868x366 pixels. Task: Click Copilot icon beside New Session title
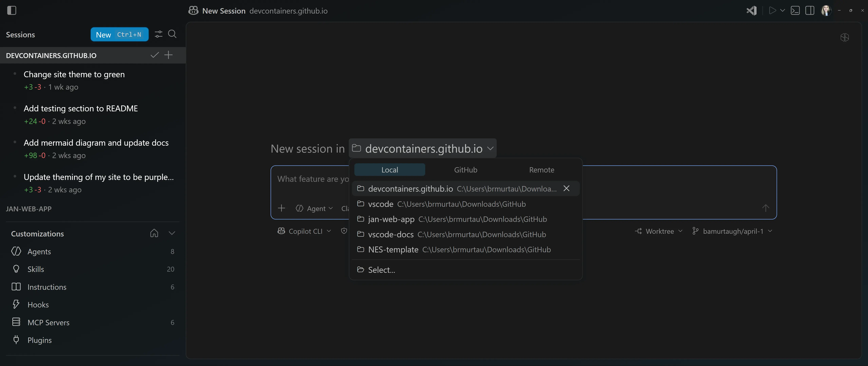pyautogui.click(x=193, y=11)
